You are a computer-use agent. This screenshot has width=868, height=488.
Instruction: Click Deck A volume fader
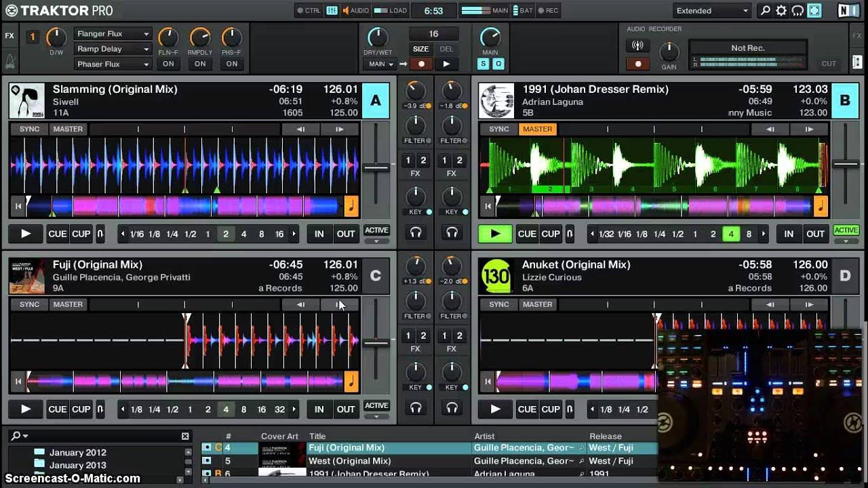pos(376,167)
